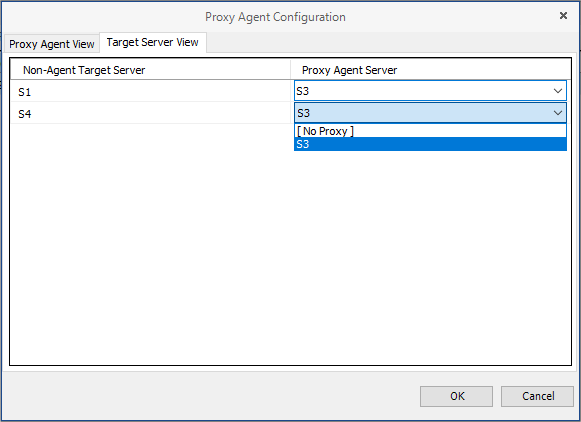
Task: Pick the highlighted S3 option in dropdown list
Action: 430,144
